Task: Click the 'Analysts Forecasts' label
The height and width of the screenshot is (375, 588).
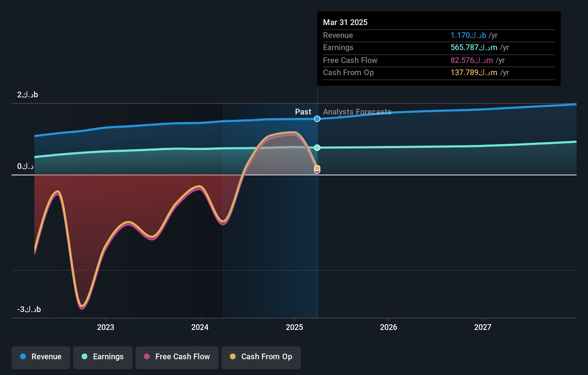Action: (357, 112)
